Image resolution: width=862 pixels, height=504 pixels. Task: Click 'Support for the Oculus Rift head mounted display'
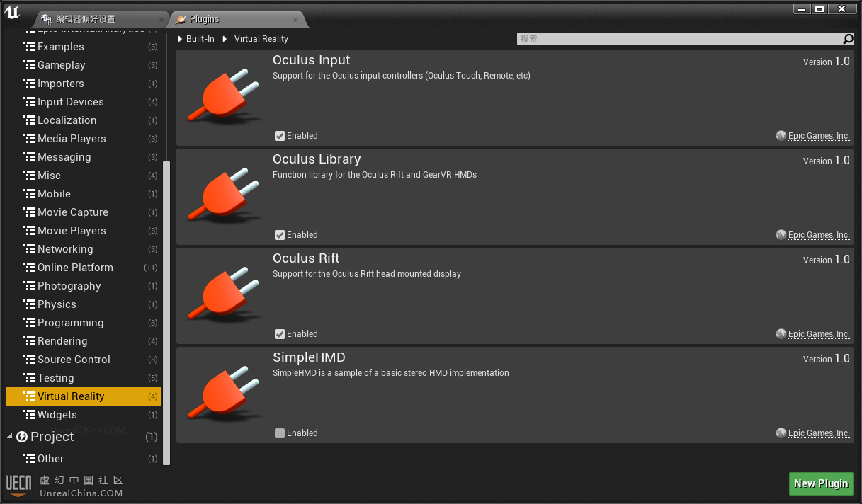click(367, 274)
